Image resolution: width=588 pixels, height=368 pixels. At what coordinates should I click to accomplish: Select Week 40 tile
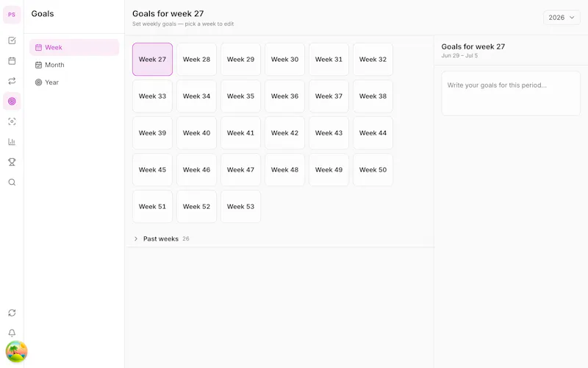pyautogui.click(x=196, y=133)
